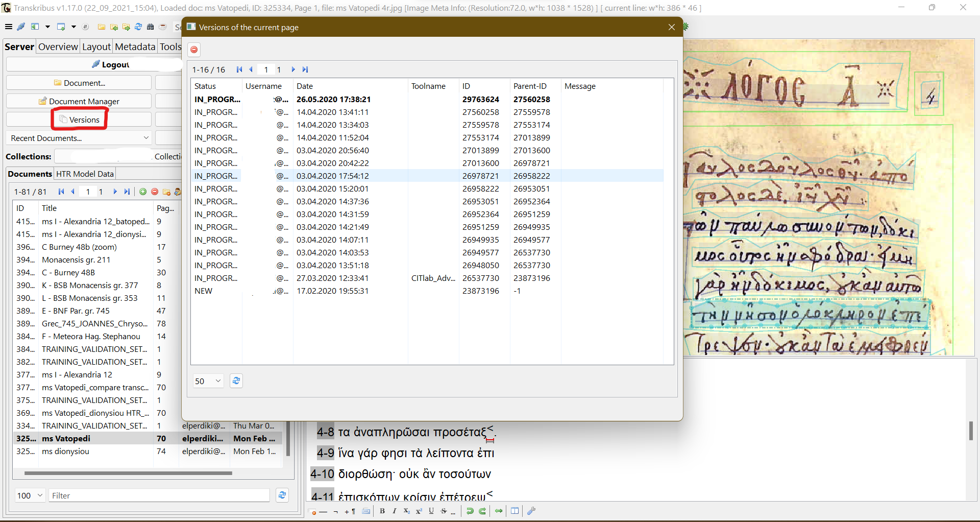
Task: Go to last page in Versions dialog
Action: (x=305, y=69)
